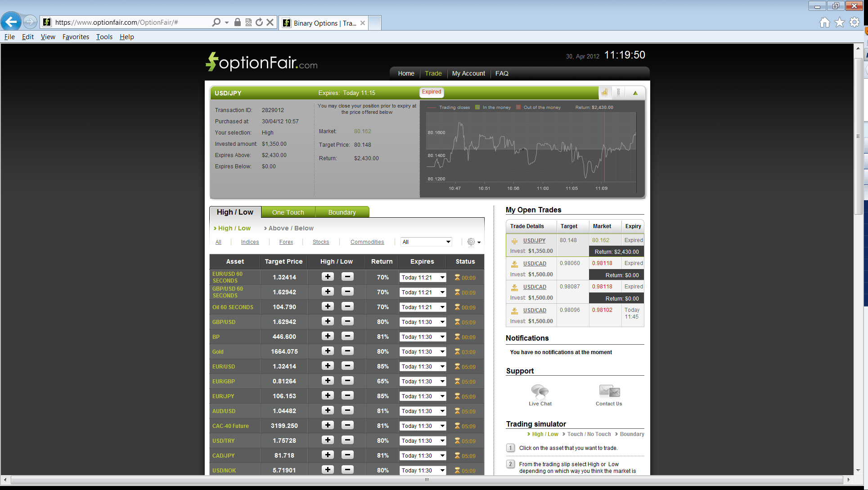This screenshot has width=868, height=490.
Task: Click the gold High arrow icon beside USD/JPY trade
Action: point(515,240)
